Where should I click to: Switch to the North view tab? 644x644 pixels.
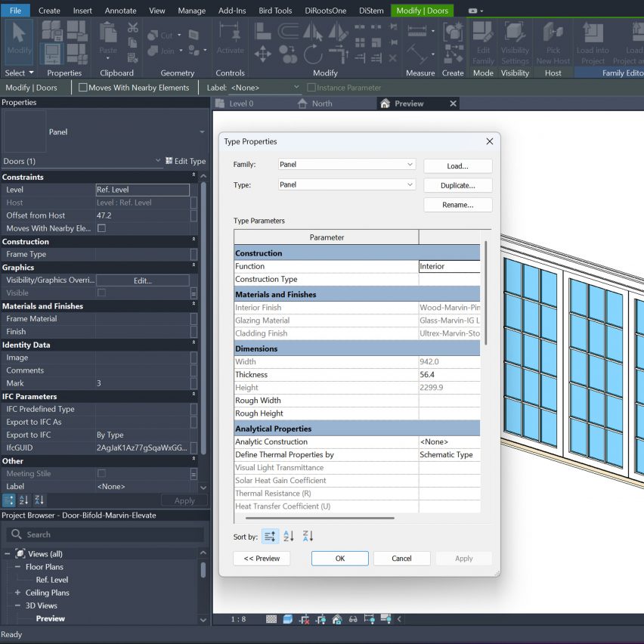pyautogui.click(x=322, y=104)
